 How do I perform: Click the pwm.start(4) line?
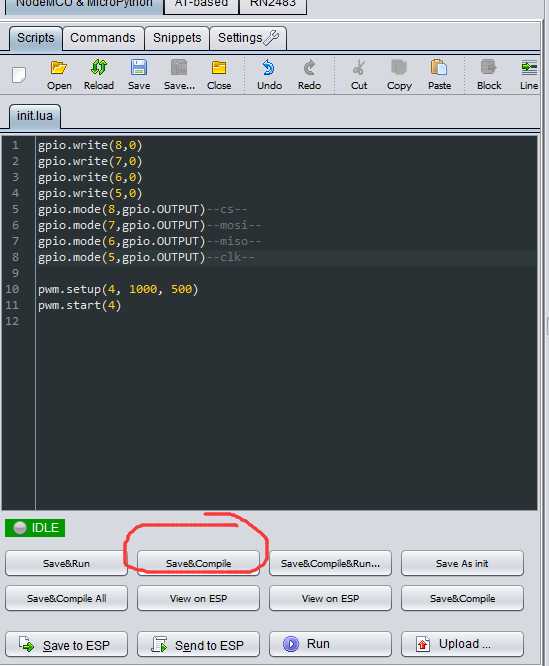pos(79,305)
